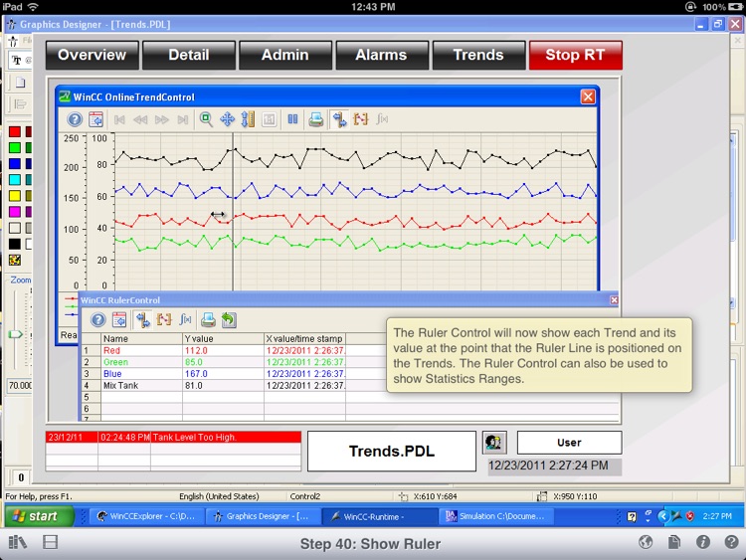Switch to Graphics Designer in the taskbar
The height and width of the screenshot is (560, 746).
263,516
